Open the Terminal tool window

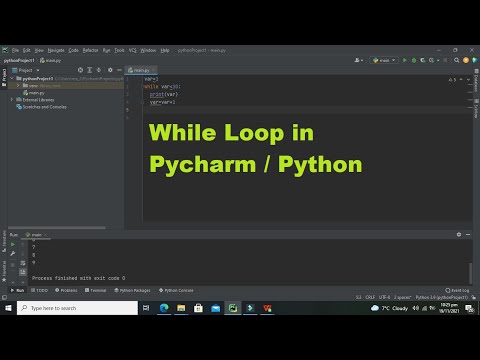pos(95,290)
